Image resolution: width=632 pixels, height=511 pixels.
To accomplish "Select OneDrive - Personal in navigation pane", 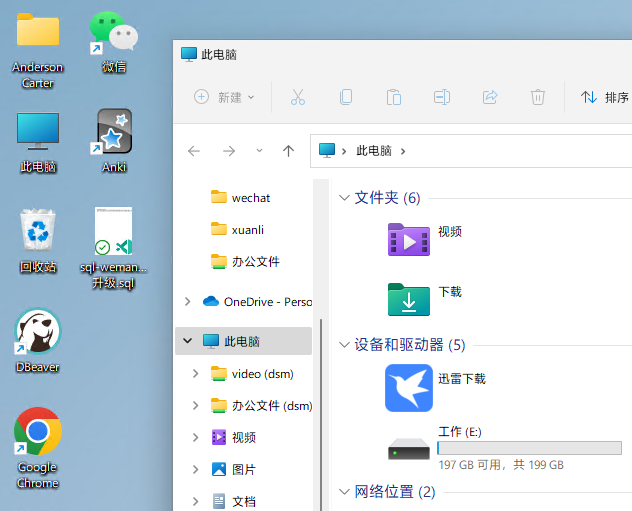I will coord(257,301).
